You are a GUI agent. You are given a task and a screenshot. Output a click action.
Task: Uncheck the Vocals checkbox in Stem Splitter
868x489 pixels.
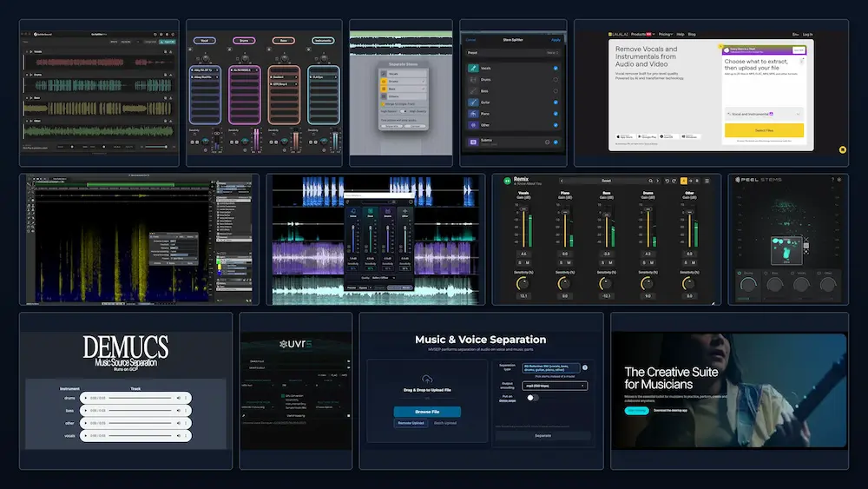[x=556, y=68]
